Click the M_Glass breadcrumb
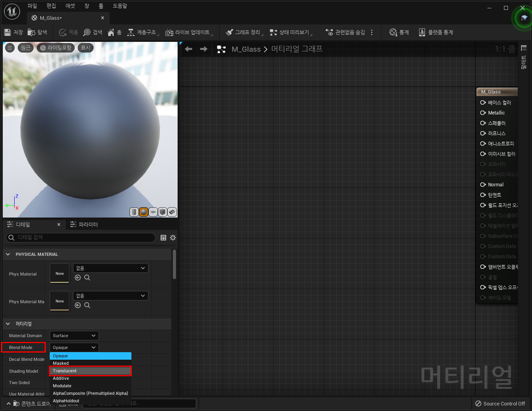Image resolution: width=532 pixels, height=411 pixels. (246, 49)
